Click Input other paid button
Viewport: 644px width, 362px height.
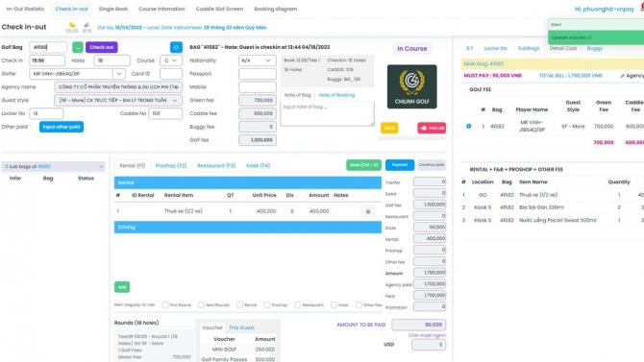click(62, 127)
